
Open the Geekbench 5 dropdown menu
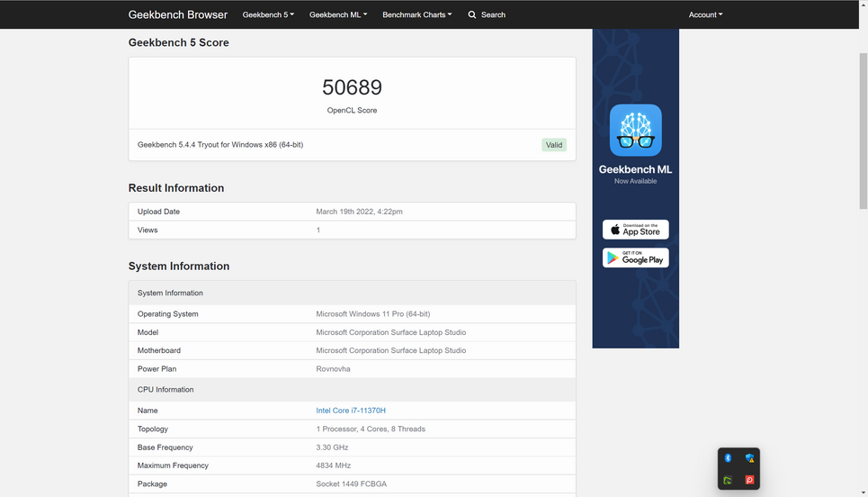click(268, 14)
